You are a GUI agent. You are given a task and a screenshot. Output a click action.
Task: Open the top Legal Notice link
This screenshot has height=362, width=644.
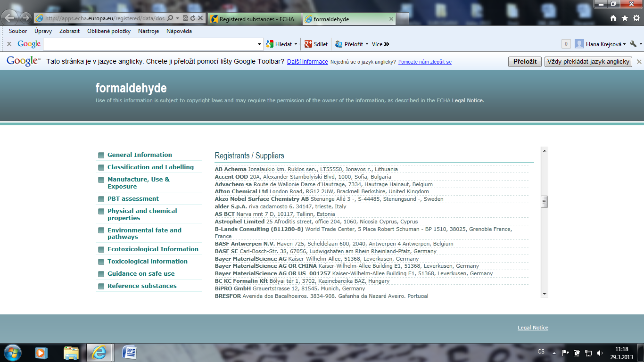(467, 100)
